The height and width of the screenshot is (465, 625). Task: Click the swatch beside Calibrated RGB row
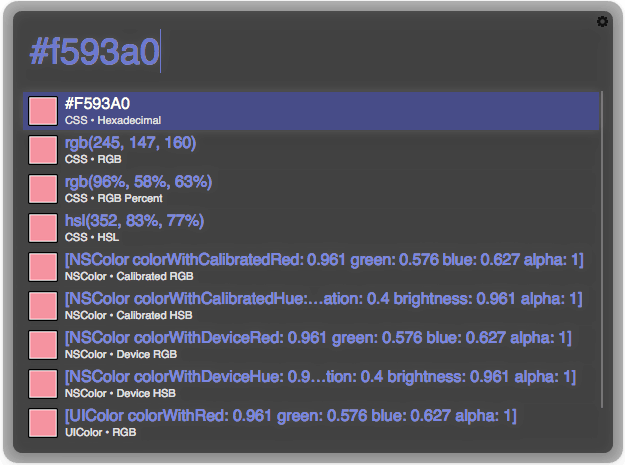click(x=43, y=267)
